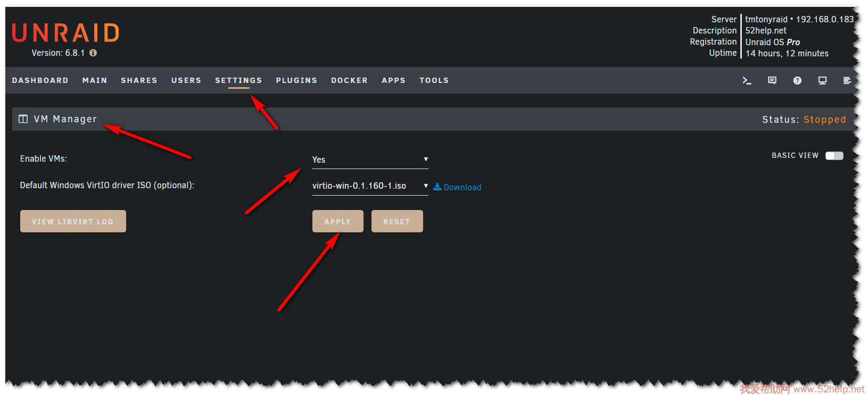Click the uptime value 14 hours, 12 minutes
This screenshot has width=868, height=395.
pos(787,53)
